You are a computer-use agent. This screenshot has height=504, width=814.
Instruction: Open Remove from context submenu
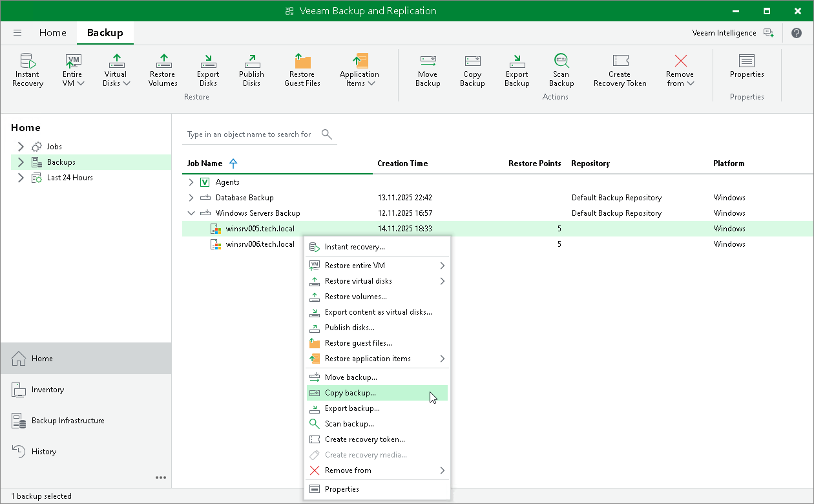click(377, 470)
